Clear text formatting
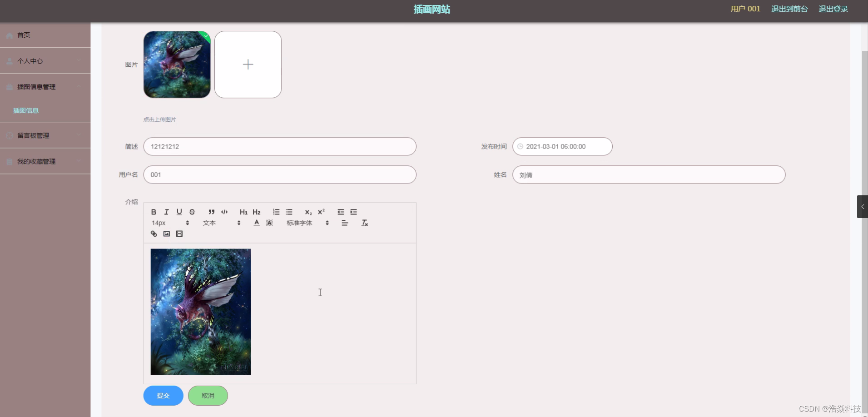 [x=364, y=223]
